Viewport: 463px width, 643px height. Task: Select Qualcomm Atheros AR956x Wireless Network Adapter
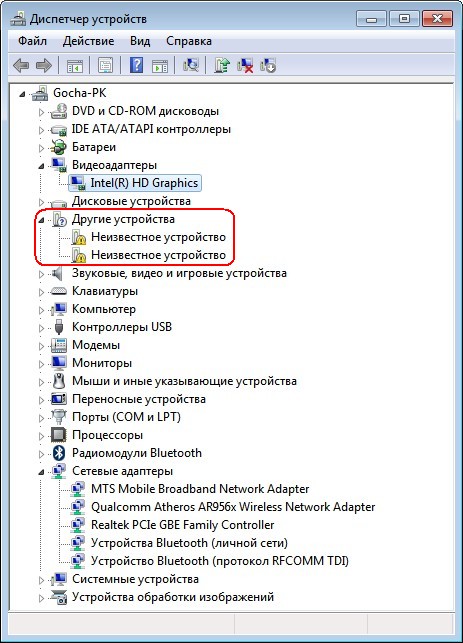233,506
